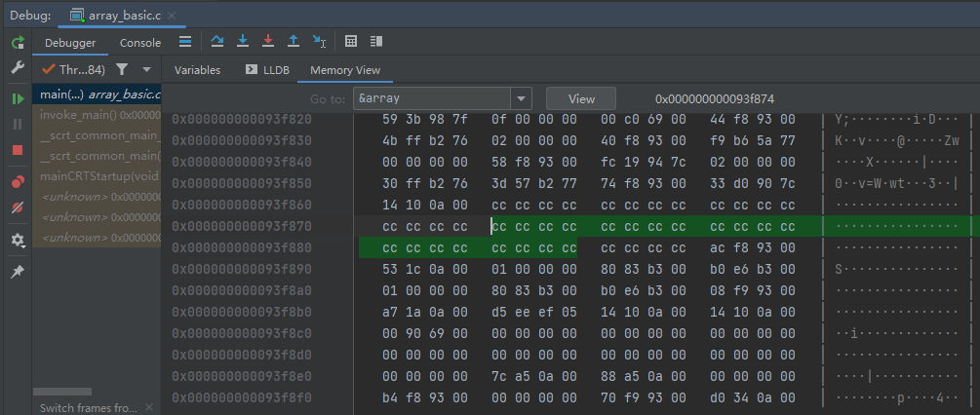Open debugger settings gear menu
This screenshot has height=415, width=980.
tap(18, 240)
